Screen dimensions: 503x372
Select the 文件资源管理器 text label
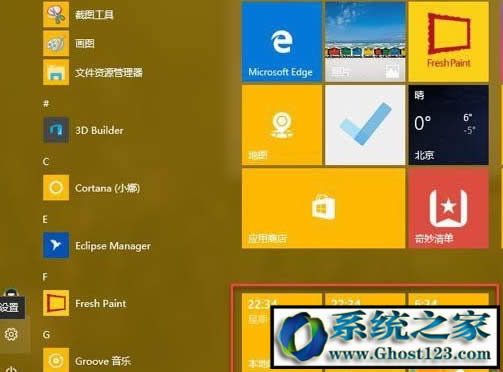pyautogui.click(x=109, y=73)
